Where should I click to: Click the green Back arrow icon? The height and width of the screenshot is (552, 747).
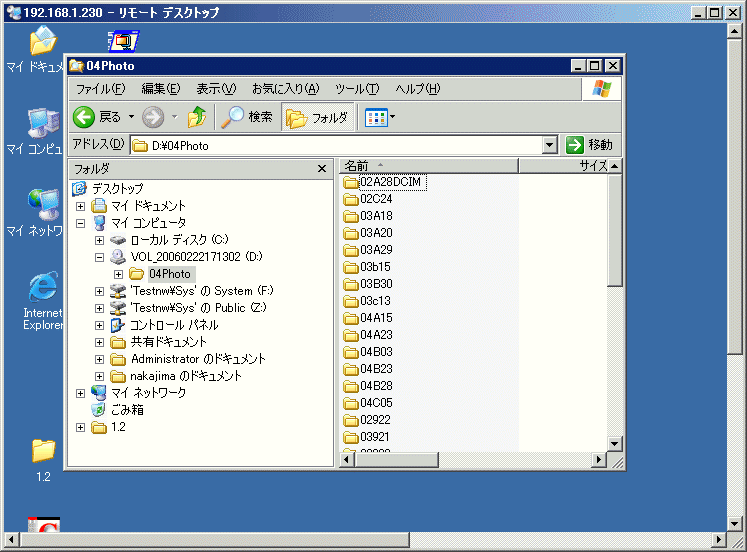(x=84, y=117)
